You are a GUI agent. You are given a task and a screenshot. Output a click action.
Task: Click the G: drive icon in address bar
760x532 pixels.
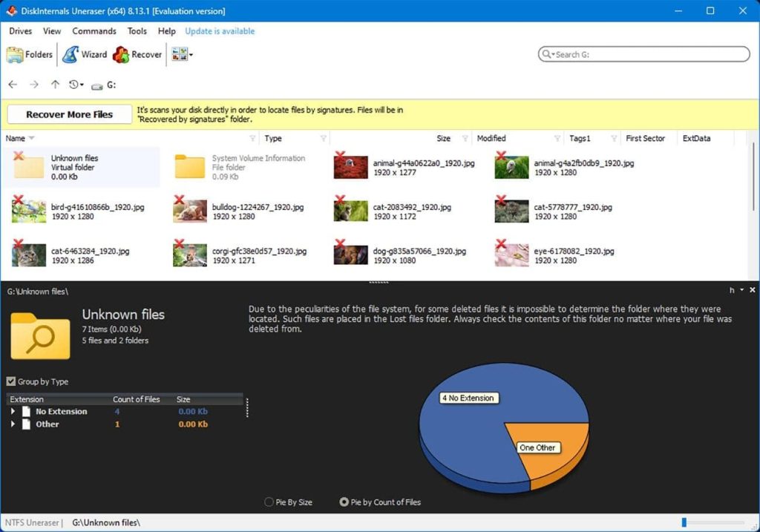click(97, 86)
